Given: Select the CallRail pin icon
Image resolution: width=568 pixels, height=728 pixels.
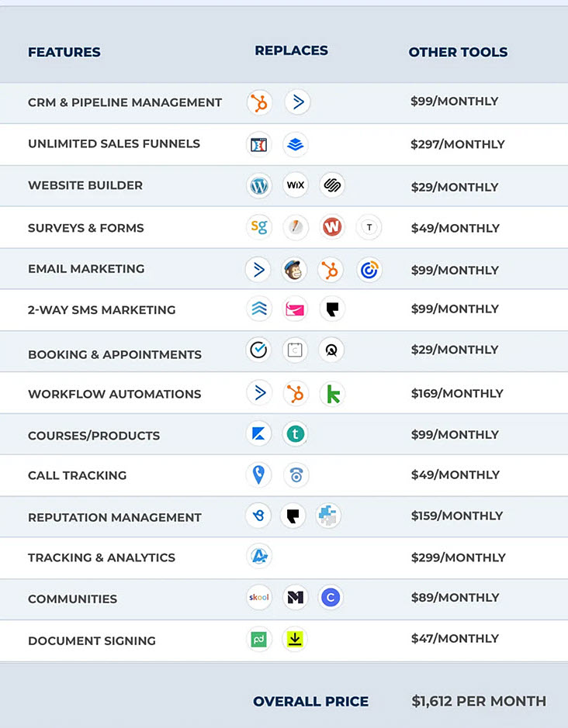Looking at the screenshot, I should [x=258, y=474].
